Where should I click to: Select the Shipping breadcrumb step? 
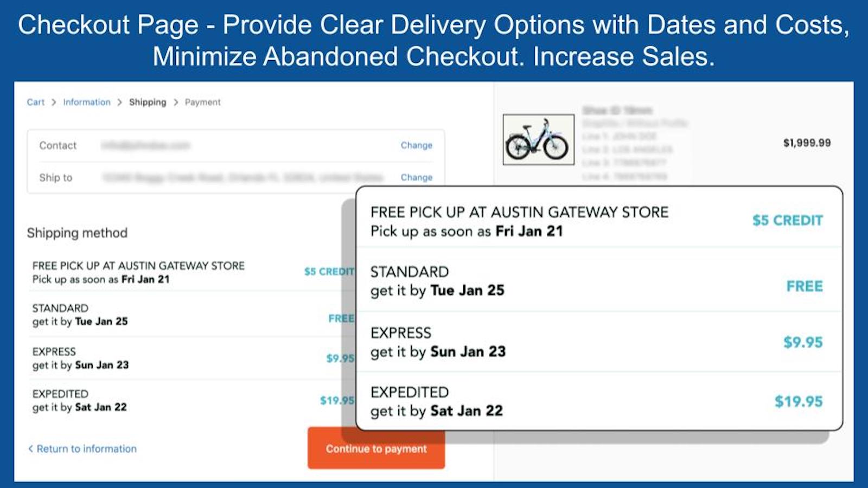click(148, 102)
